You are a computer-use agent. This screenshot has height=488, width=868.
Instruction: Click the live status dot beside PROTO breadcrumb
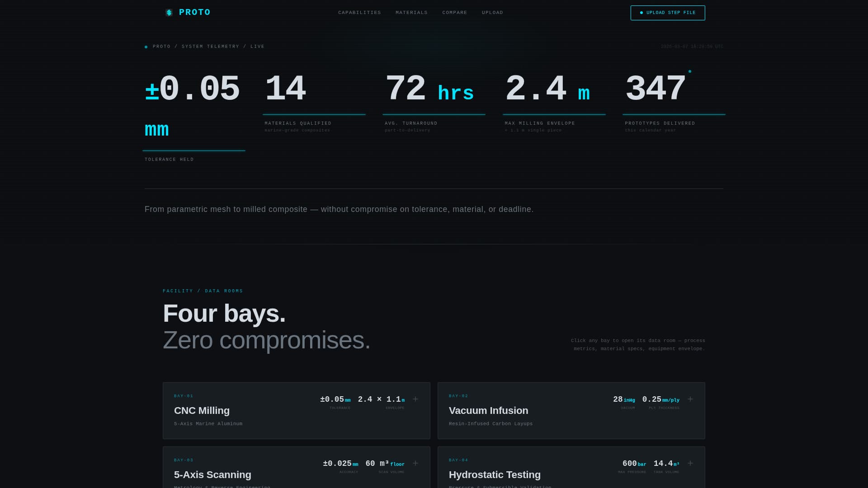[x=146, y=47]
